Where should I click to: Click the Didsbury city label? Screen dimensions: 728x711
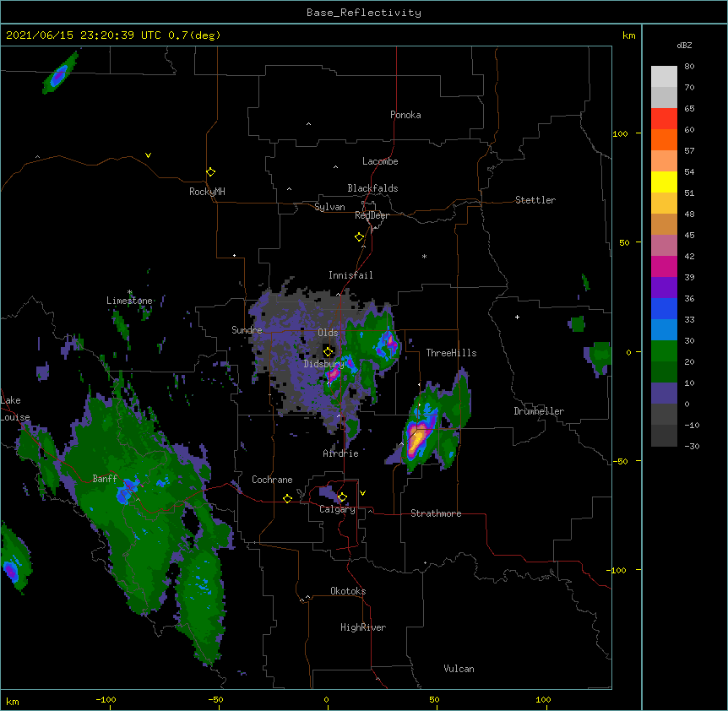[x=323, y=364]
